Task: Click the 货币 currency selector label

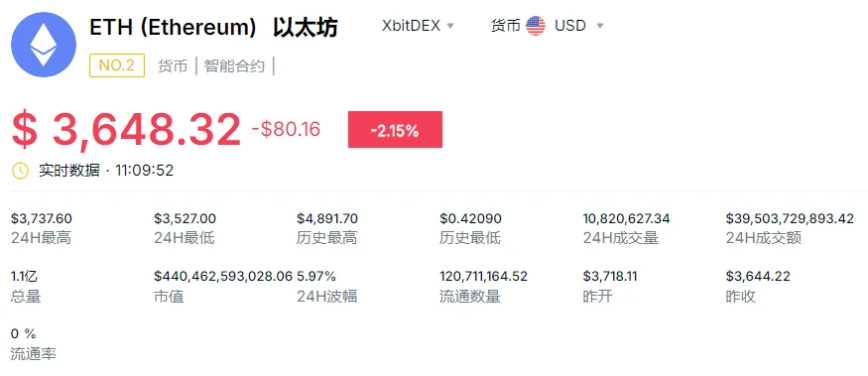Action: coord(505,26)
